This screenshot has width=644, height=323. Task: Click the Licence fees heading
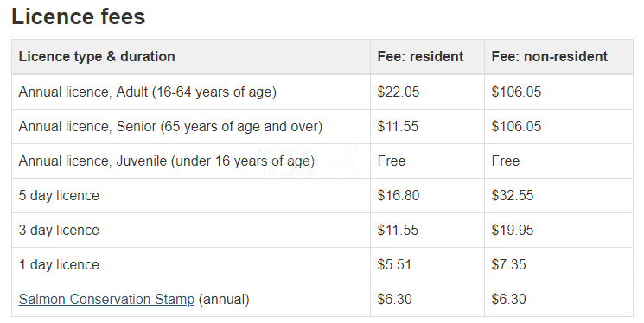tap(79, 16)
